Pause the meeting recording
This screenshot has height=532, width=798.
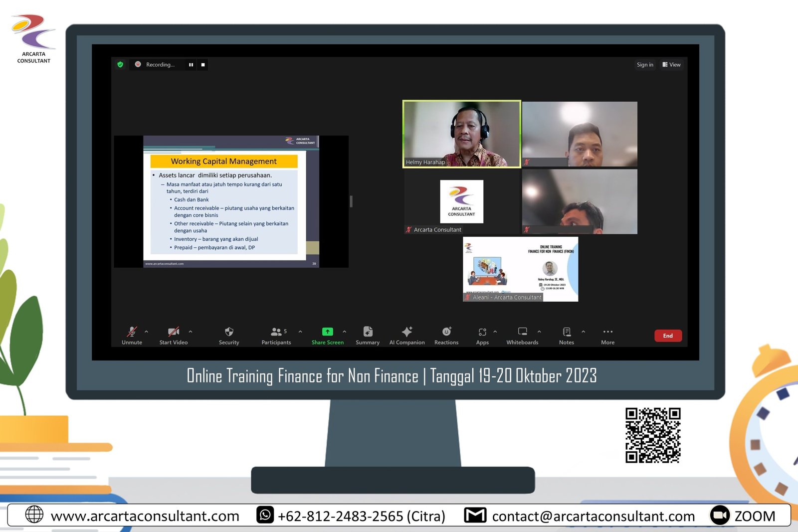(x=191, y=65)
